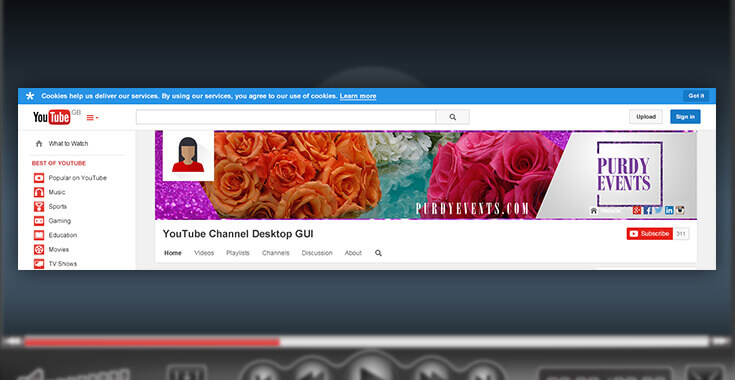Click the Sports trophy icon
Viewport: 735px width, 380px height.
coord(39,207)
